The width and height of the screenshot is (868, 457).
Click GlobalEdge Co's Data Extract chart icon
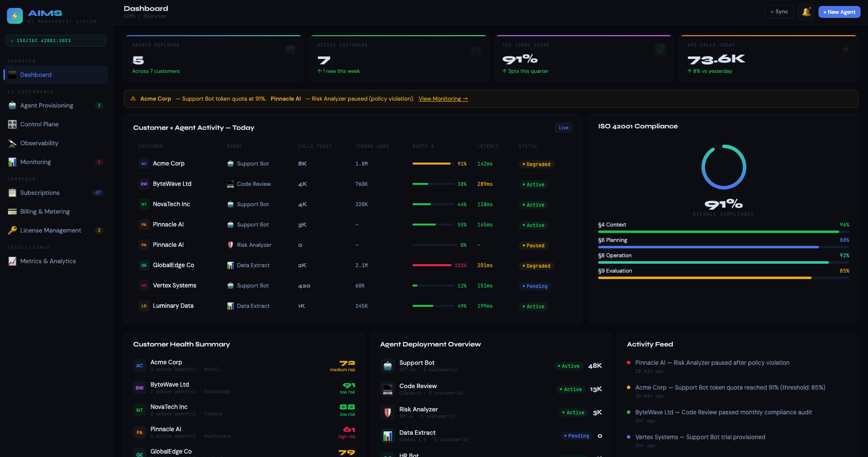coord(230,265)
